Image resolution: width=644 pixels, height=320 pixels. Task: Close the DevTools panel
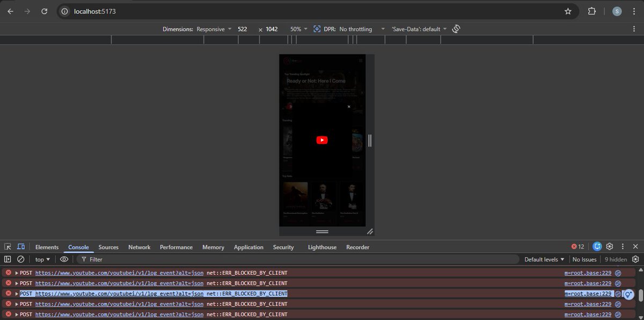pos(635,247)
